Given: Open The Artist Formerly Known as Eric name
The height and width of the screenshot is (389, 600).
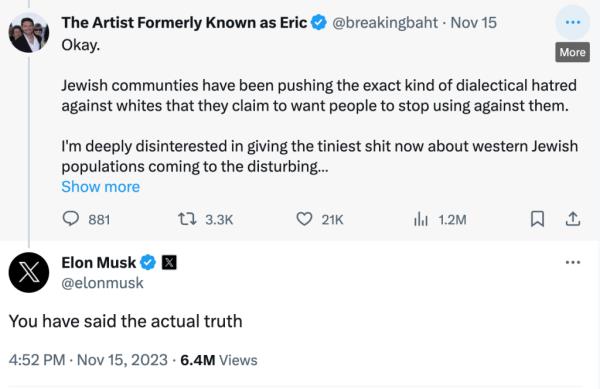Looking at the screenshot, I should 184,23.
